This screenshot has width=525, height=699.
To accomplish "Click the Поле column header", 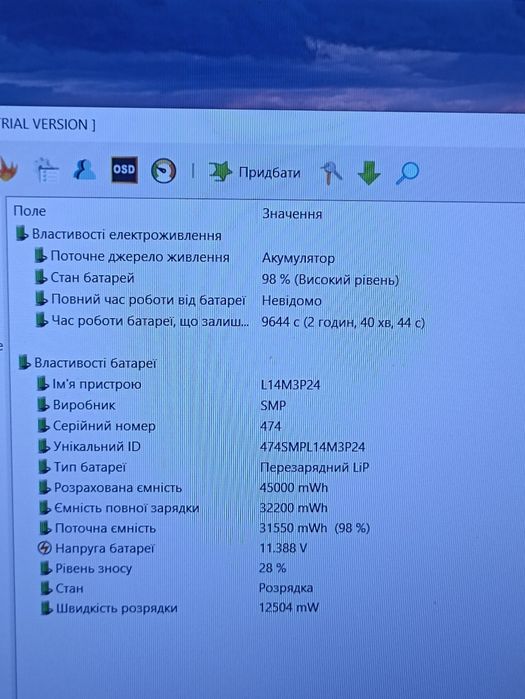I will (29, 211).
